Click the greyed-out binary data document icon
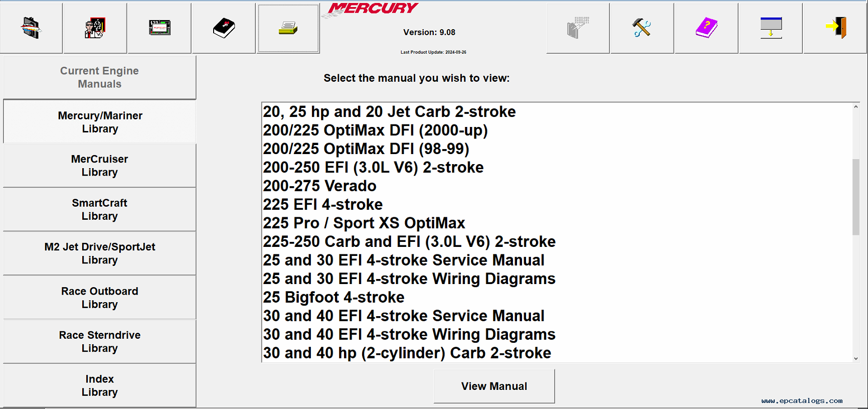868x409 pixels. click(x=578, y=28)
